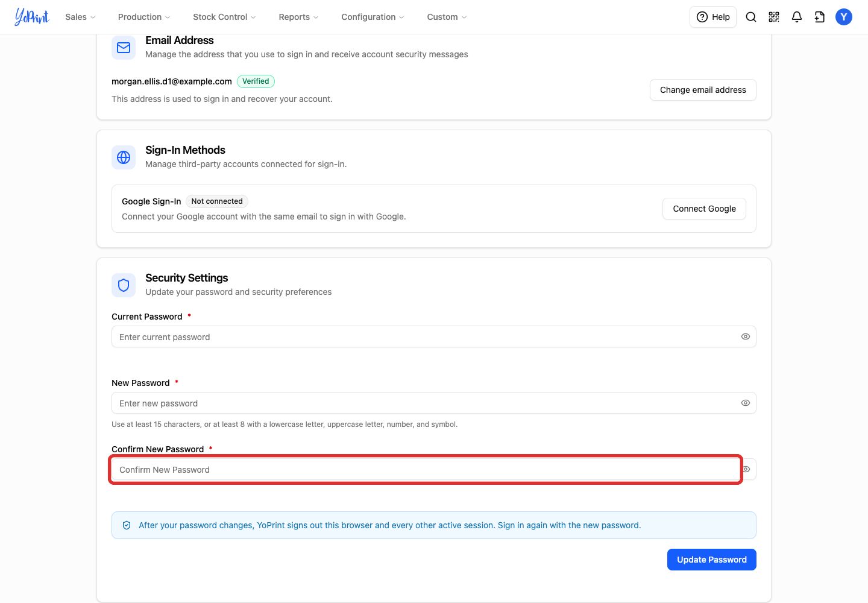Open the notifications bell
Image resolution: width=868 pixels, height=603 pixels.
(x=797, y=17)
